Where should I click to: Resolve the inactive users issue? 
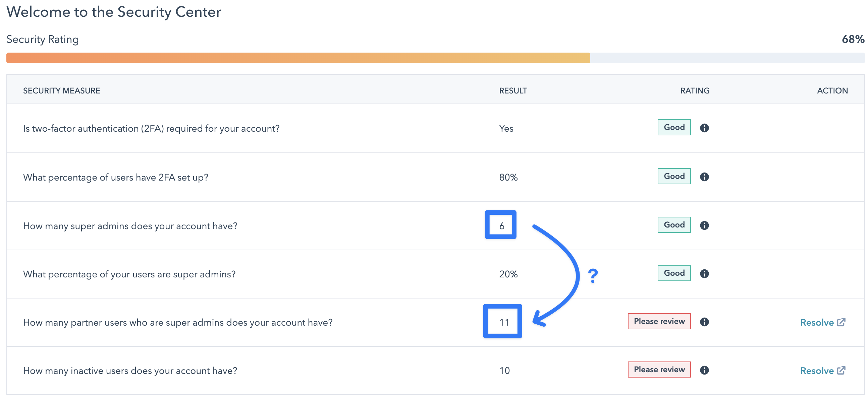click(x=817, y=371)
